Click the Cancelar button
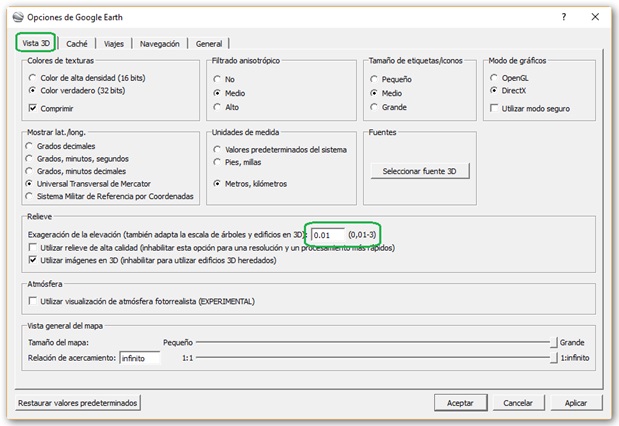The width and height of the screenshot is (619, 426). click(518, 403)
